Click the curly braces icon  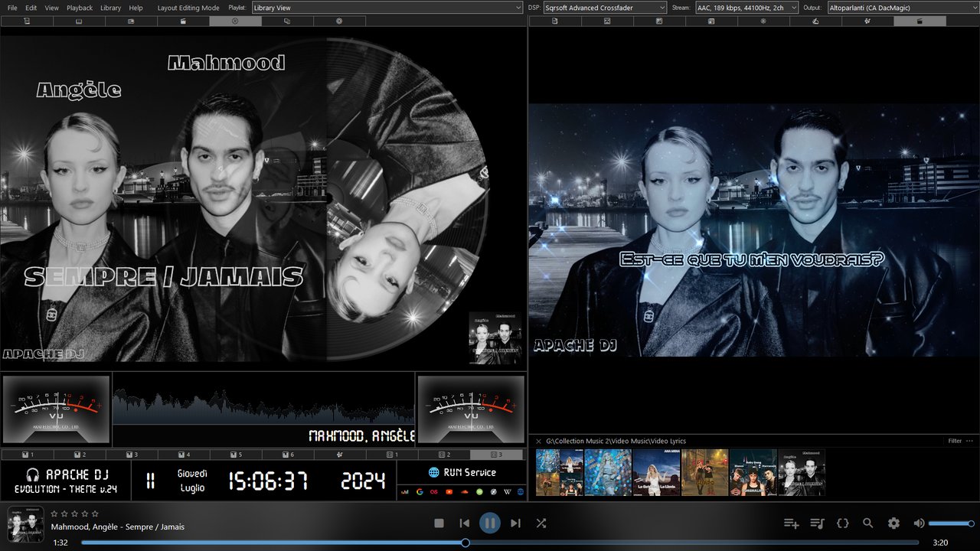point(843,523)
